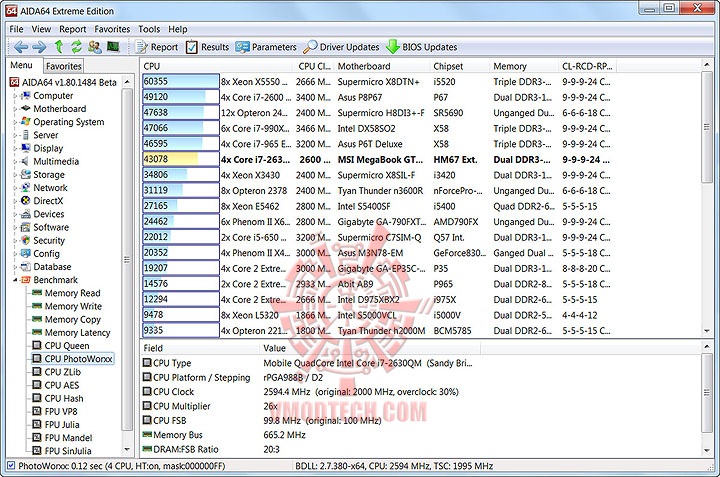Screen dimensions: 720x477
Task: Toggle the PhotoWorxx status bar checkbox
Action: [x=11, y=466]
